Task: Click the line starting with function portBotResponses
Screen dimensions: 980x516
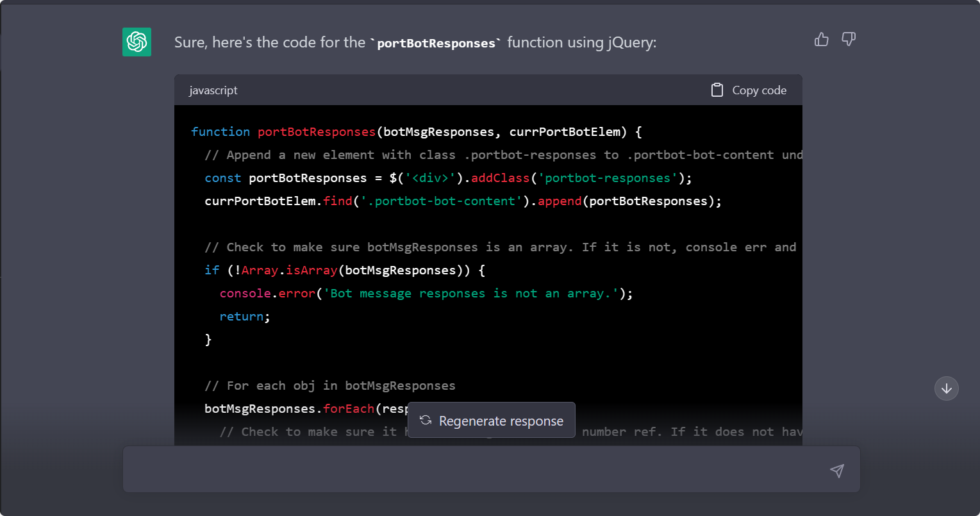Action: [x=417, y=131]
